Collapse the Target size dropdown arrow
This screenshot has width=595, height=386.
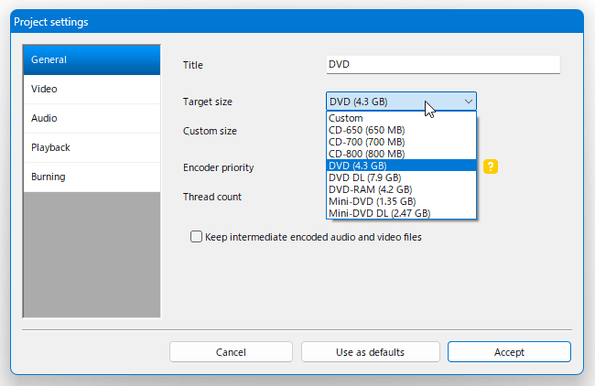(x=468, y=102)
